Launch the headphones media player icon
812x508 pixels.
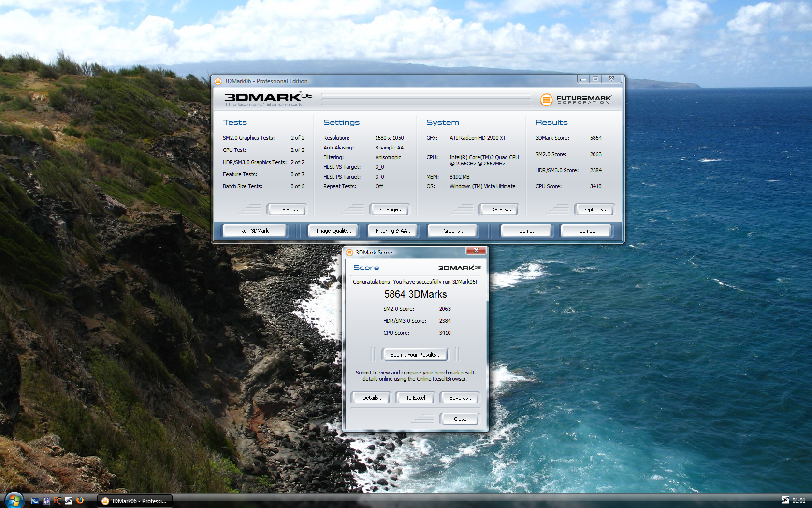pos(46,501)
